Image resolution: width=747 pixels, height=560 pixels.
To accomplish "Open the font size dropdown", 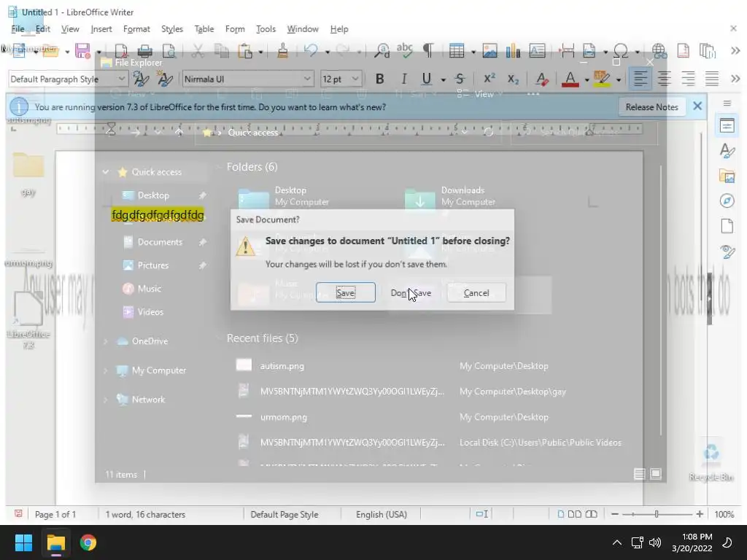I will pyautogui.click(x=355, y=79).
